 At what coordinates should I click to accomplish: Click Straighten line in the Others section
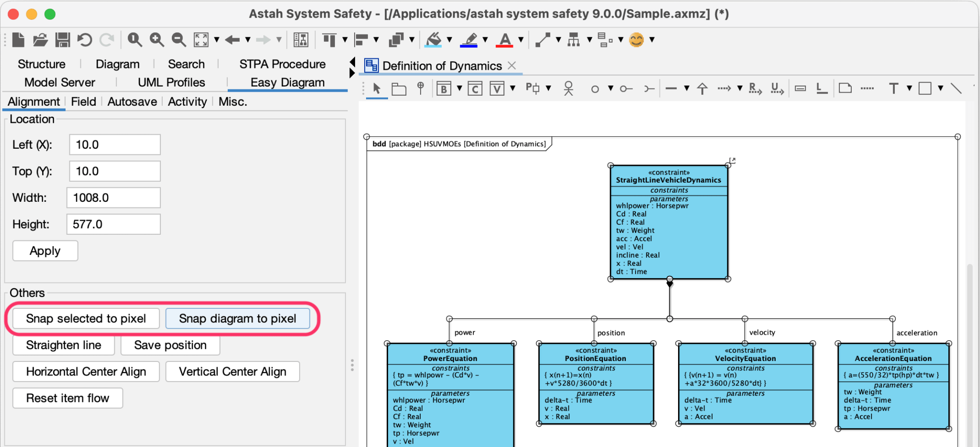(x=63, y=345)
